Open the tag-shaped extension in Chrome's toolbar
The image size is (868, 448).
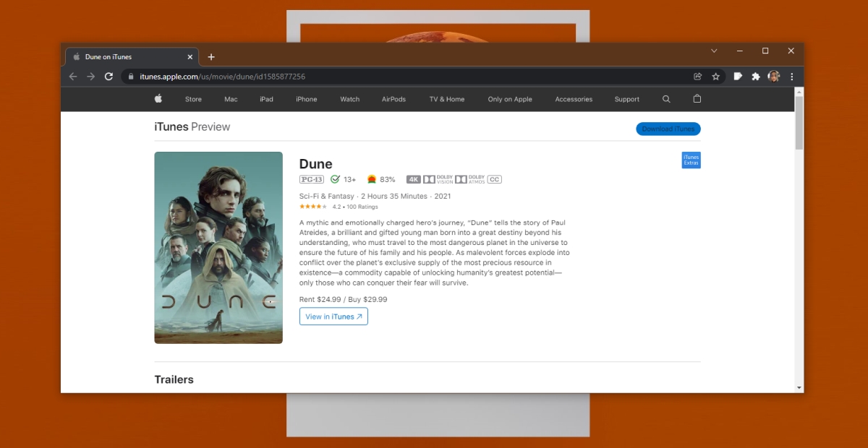pos(738,76)
